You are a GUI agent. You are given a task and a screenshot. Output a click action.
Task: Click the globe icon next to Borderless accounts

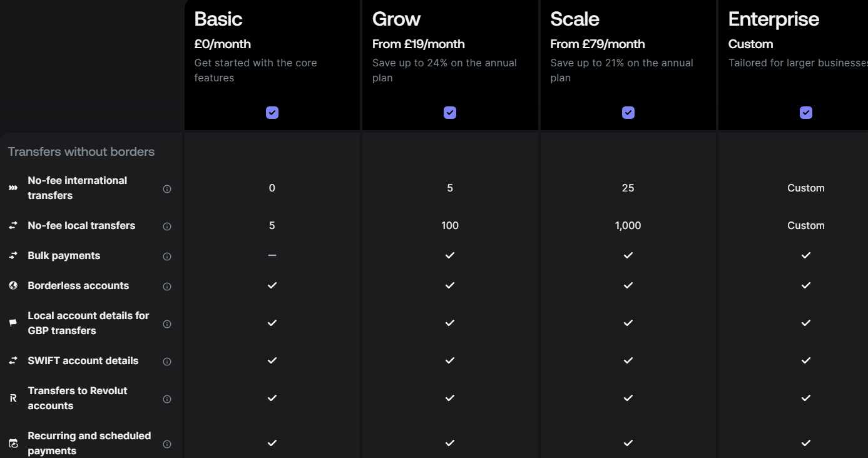click(x=13, y=285)
